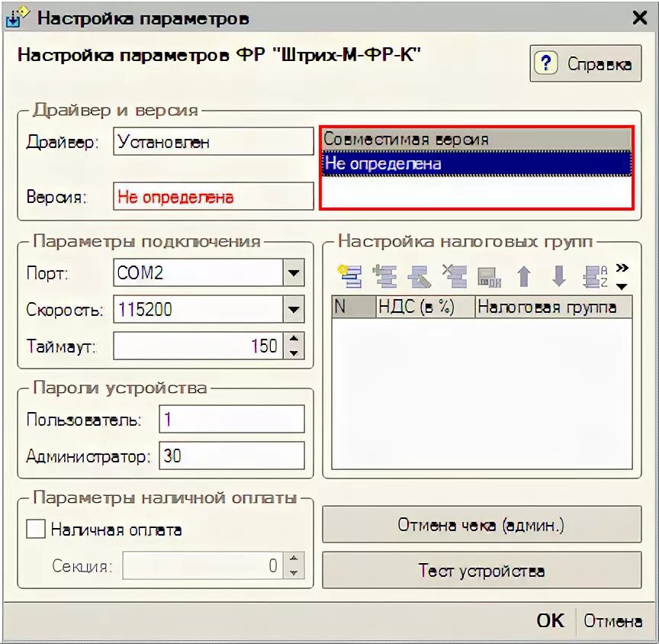Increase Таймаут value with up arrow

click(x=294, y=339)
